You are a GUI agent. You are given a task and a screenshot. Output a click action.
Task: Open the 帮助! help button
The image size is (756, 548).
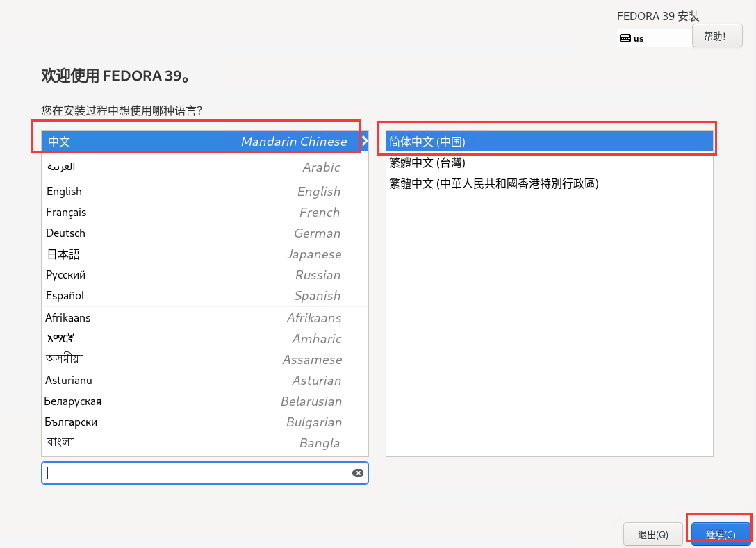tap(717, 36)
